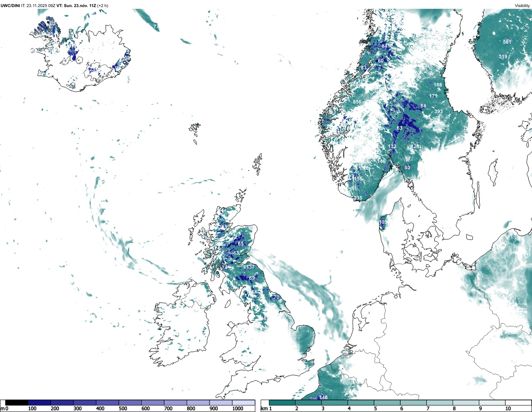Click the '60' visibility value in northern Norway
The height and width of the screenshot is (412, 532).
click(381, 61)
